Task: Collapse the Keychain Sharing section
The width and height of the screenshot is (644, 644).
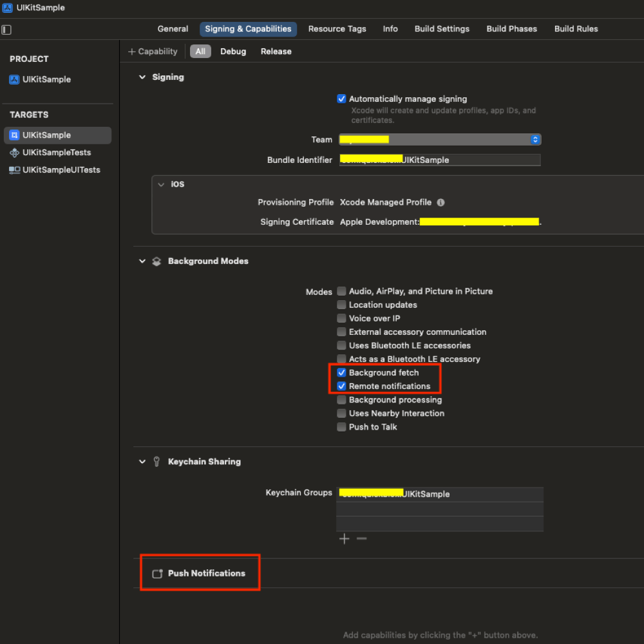Action: [x=142, y=462]
